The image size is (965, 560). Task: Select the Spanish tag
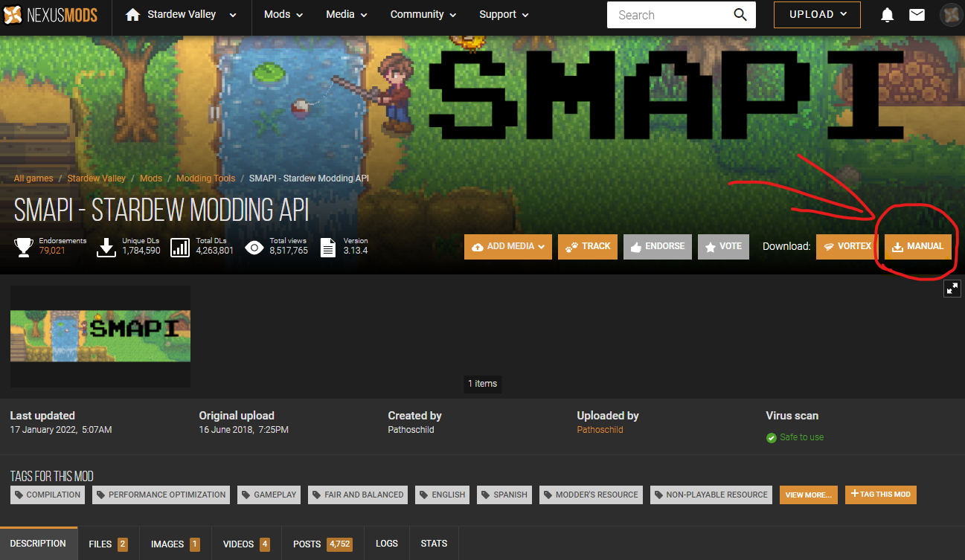coord(504,495)
